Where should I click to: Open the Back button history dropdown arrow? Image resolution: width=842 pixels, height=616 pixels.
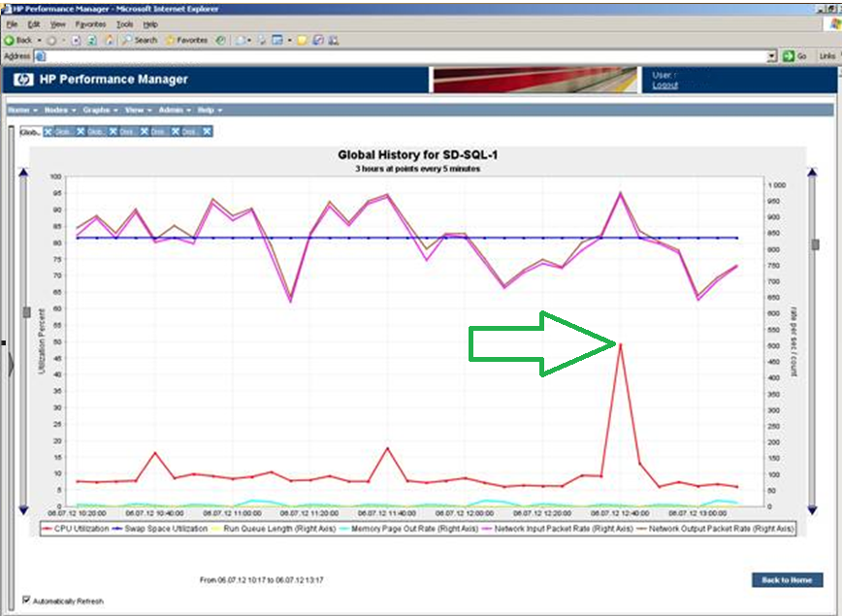pyautogui.click(x=39, y=41)
